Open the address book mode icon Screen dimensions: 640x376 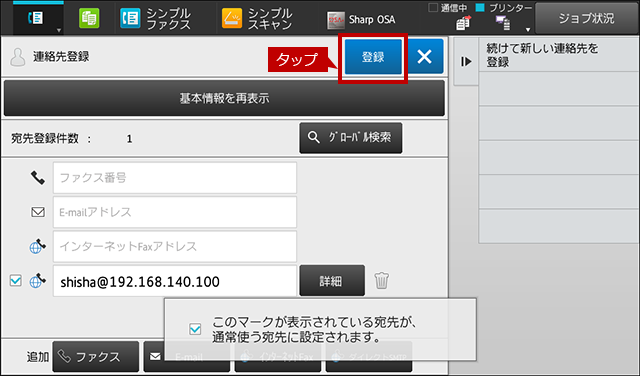(36, 18)
